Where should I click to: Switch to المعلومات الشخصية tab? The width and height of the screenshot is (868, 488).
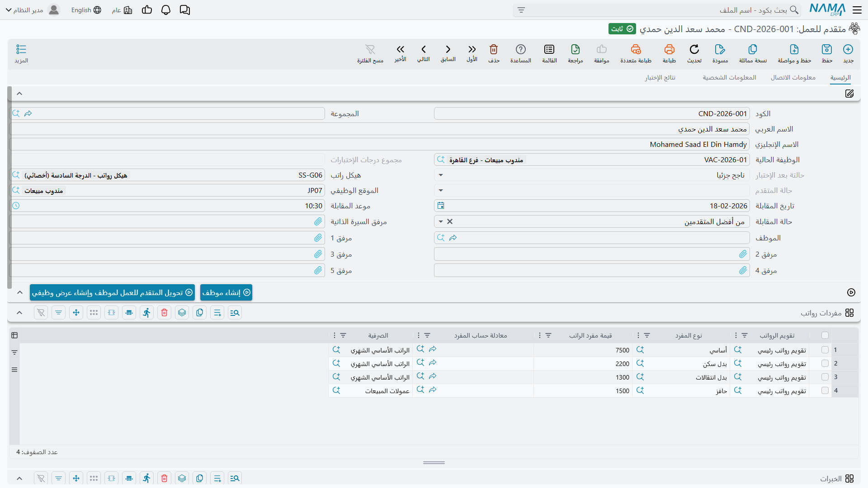click(729, 78)
